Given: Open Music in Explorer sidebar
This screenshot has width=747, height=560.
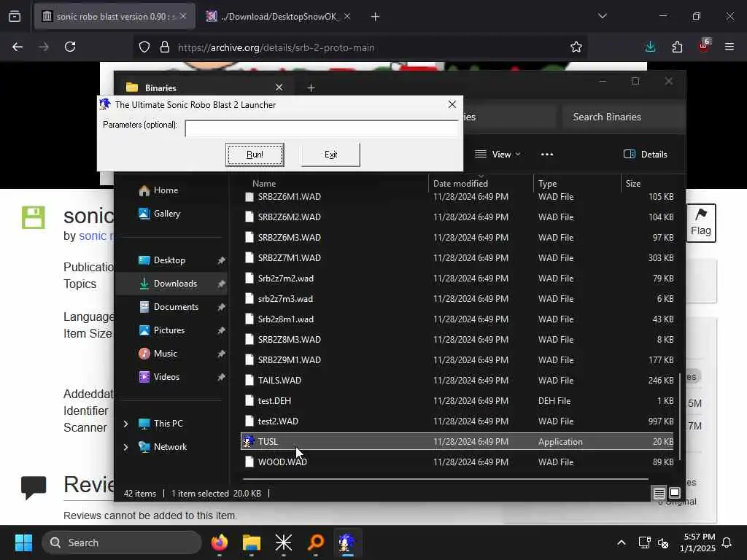Looking at the screenshot, I should pyautogui.click(x=166, y=354).
